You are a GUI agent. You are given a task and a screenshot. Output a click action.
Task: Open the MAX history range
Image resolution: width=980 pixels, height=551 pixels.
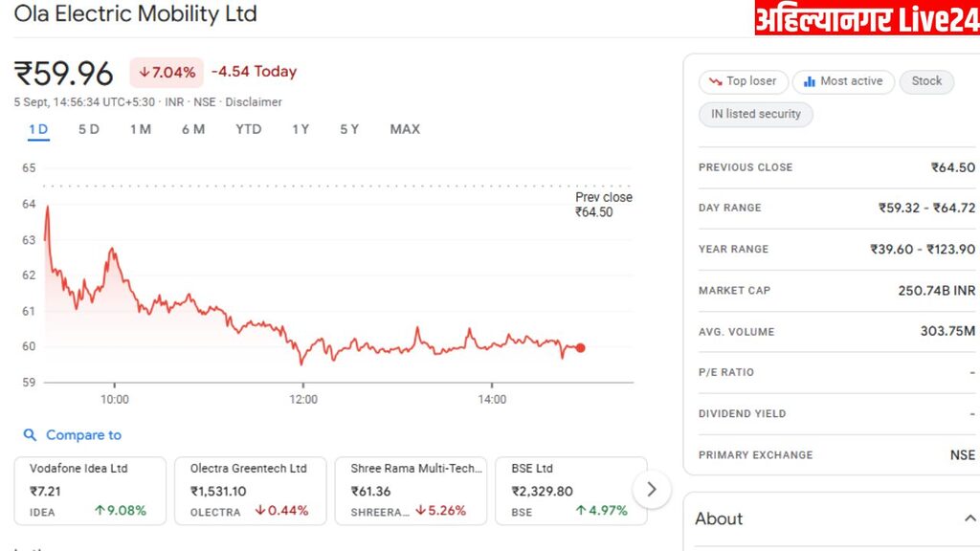[x=405, y=129]
